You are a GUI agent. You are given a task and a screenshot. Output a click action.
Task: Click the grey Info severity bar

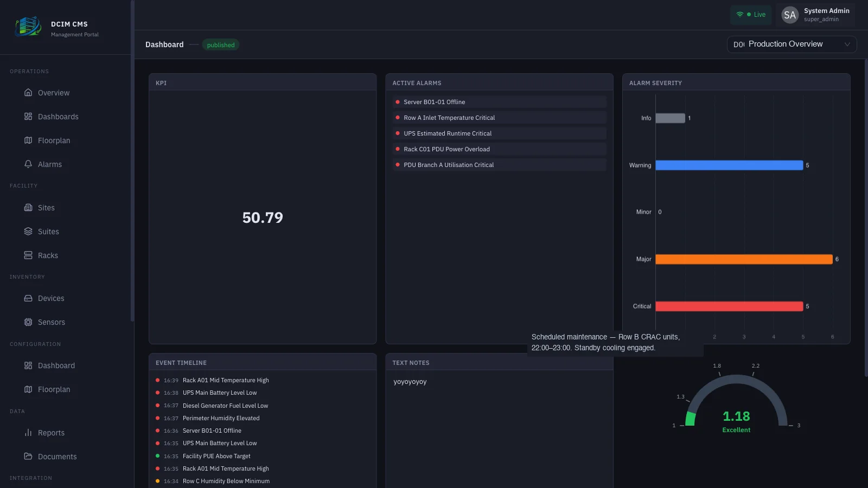pos(670,118)
